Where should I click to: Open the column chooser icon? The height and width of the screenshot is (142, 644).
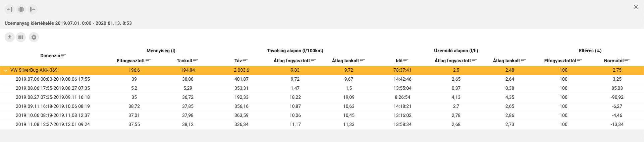(21, 37)
